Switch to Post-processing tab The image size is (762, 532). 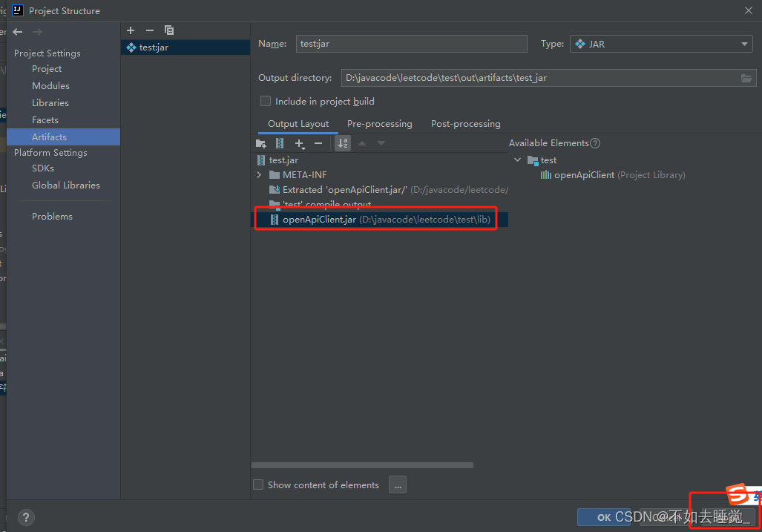point(465,124)
